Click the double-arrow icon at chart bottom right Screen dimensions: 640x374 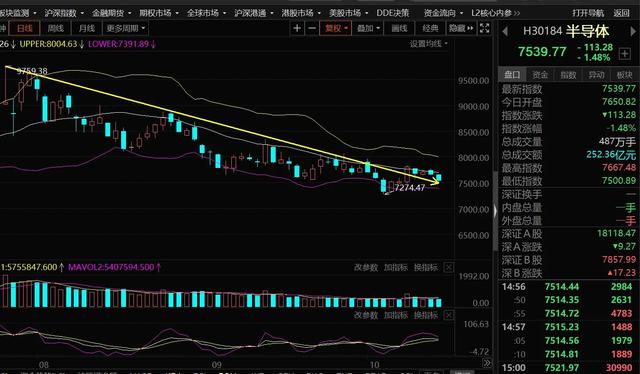tap(487, 363)
